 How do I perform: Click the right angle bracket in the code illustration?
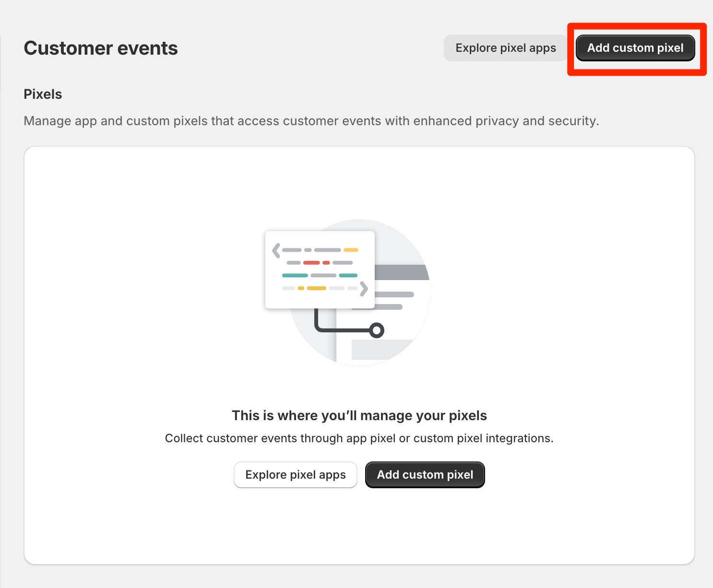tap(364, 288)
